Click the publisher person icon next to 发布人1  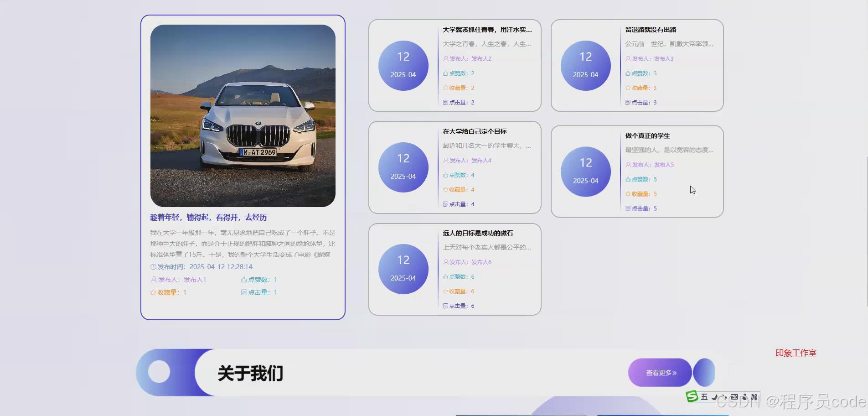click(153, 279)
